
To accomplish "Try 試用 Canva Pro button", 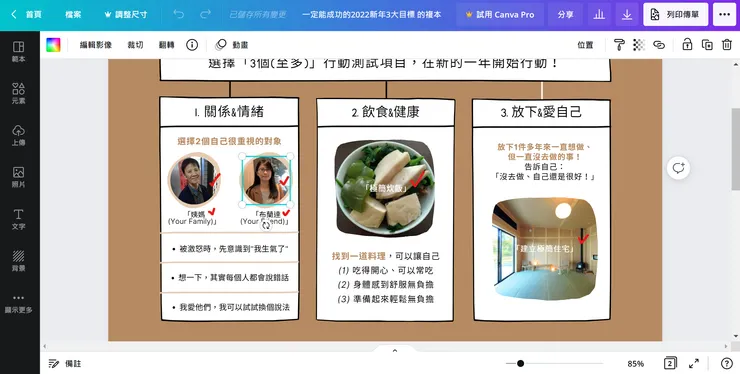I will [x=500, y=15].
